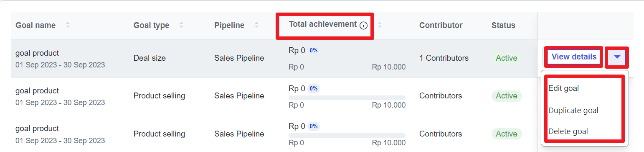Click the Contributor column header

pos(441,26)
